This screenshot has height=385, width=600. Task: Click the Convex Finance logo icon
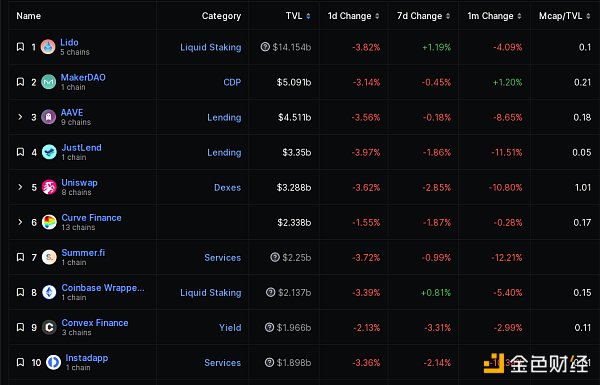(49, 327)
